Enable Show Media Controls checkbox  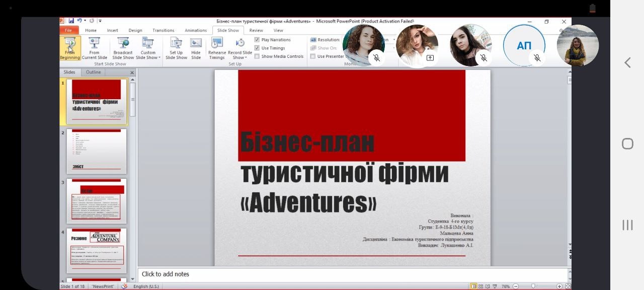(x=257, y=56)
